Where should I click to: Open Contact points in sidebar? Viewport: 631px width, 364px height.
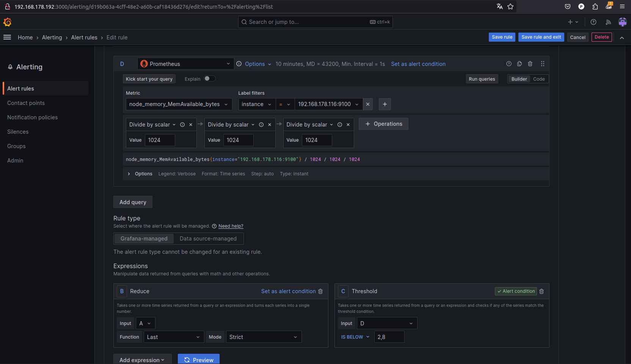click(26, 103)
